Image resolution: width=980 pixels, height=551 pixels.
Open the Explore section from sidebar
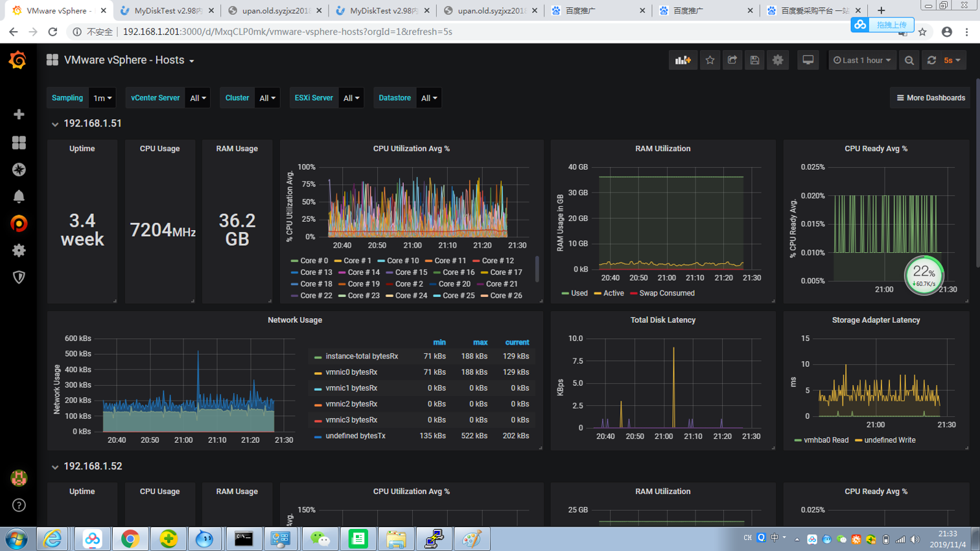coord(17,170)
